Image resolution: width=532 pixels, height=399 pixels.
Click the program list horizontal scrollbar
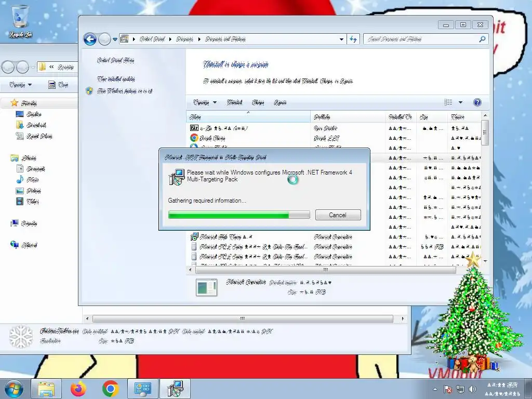click(325, 270)
